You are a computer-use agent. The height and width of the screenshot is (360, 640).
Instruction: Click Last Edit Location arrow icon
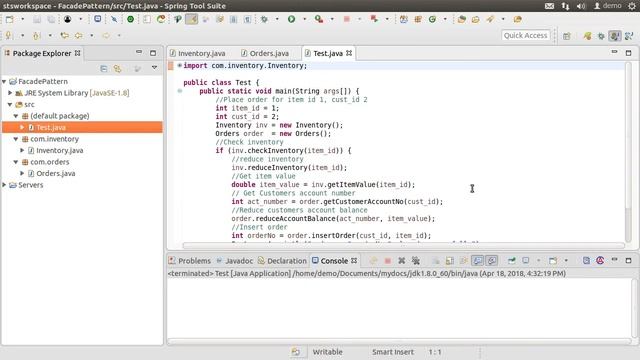click(64, 36)
